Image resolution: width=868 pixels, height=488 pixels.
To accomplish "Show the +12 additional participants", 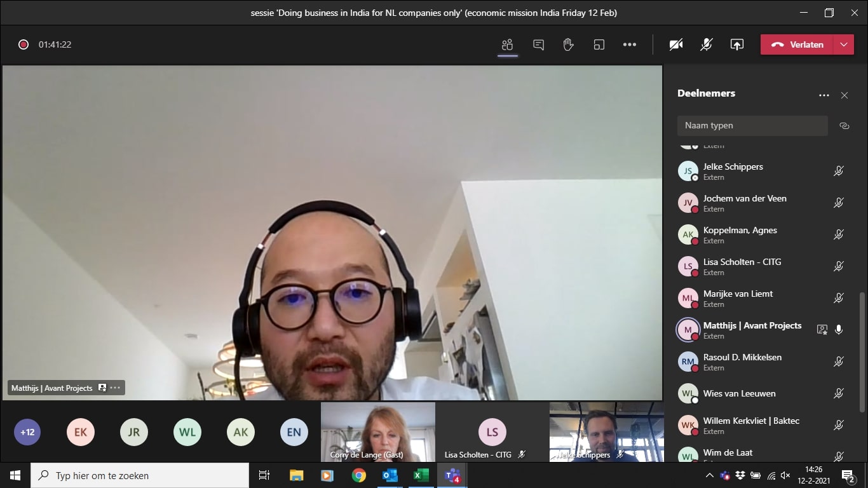I will click(27, 432).
